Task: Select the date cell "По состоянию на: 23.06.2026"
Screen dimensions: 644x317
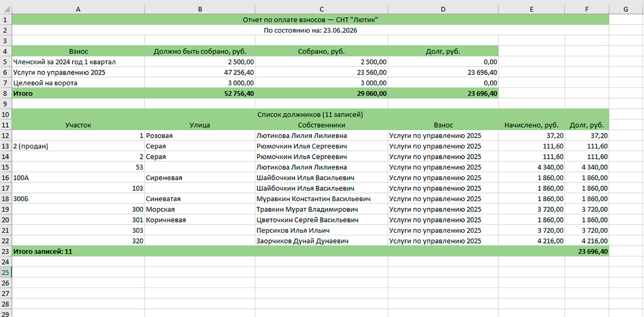Action: coord(311,31)
